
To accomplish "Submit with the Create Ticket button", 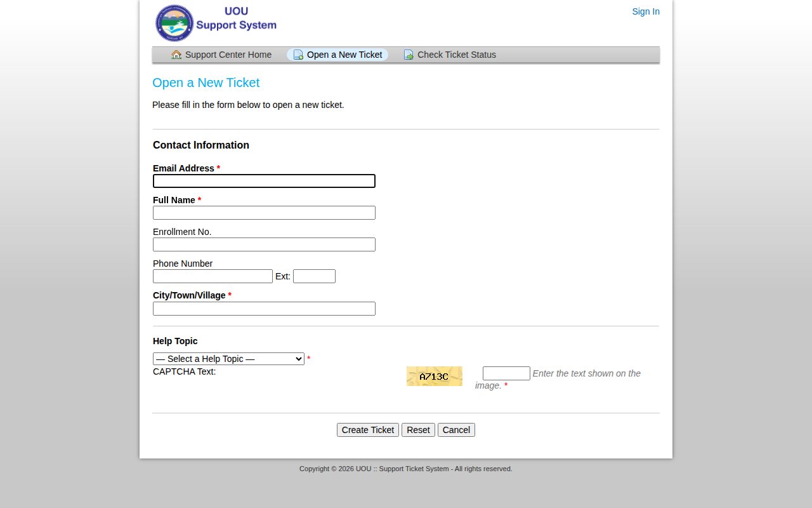I will [368, 430].
